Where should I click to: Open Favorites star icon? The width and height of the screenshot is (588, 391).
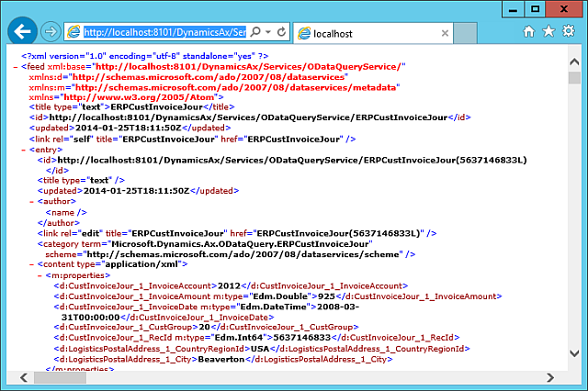point(548,31)
